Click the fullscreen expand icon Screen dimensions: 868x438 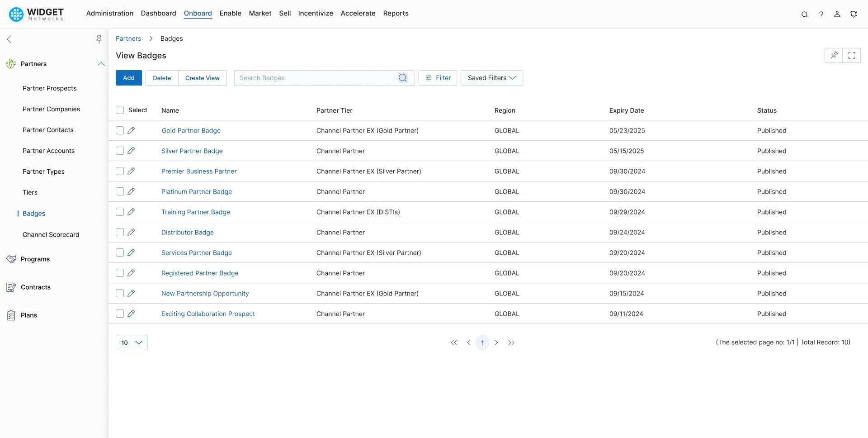pos(852,55)
